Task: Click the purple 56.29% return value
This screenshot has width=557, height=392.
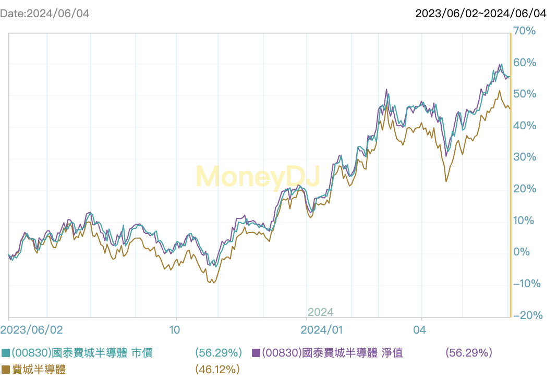Action: (469, 353)
